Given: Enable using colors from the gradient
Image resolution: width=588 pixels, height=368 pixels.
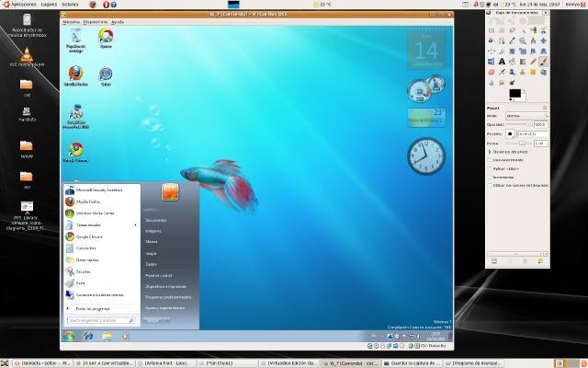Looking at the screenshot, I should [492, 186].
